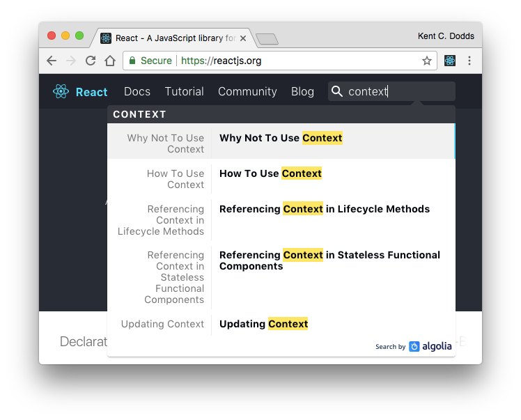Open the Tutorial navigation item
The image size is (521, 420).
(184, 91)
